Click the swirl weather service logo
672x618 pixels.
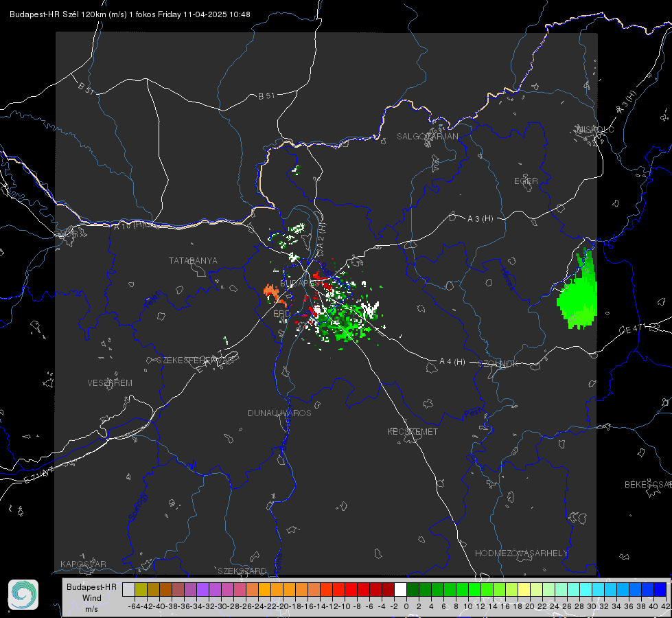(x=23, y=595)
